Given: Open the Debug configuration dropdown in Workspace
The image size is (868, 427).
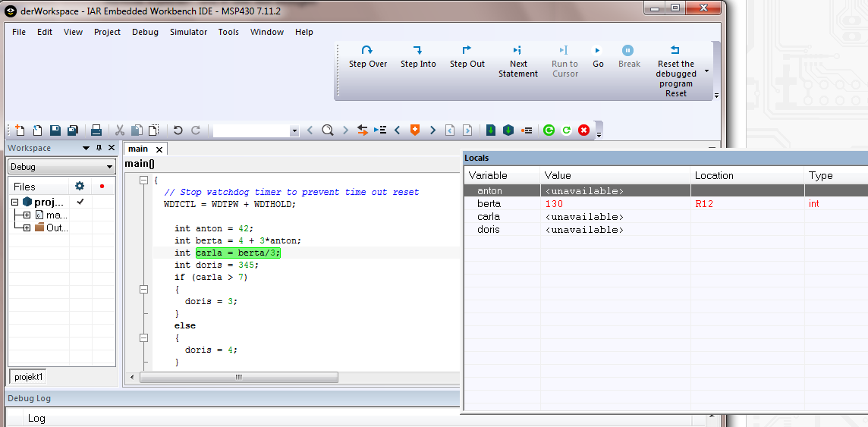Looking at the screenshot, I should (x=61, y=167).
